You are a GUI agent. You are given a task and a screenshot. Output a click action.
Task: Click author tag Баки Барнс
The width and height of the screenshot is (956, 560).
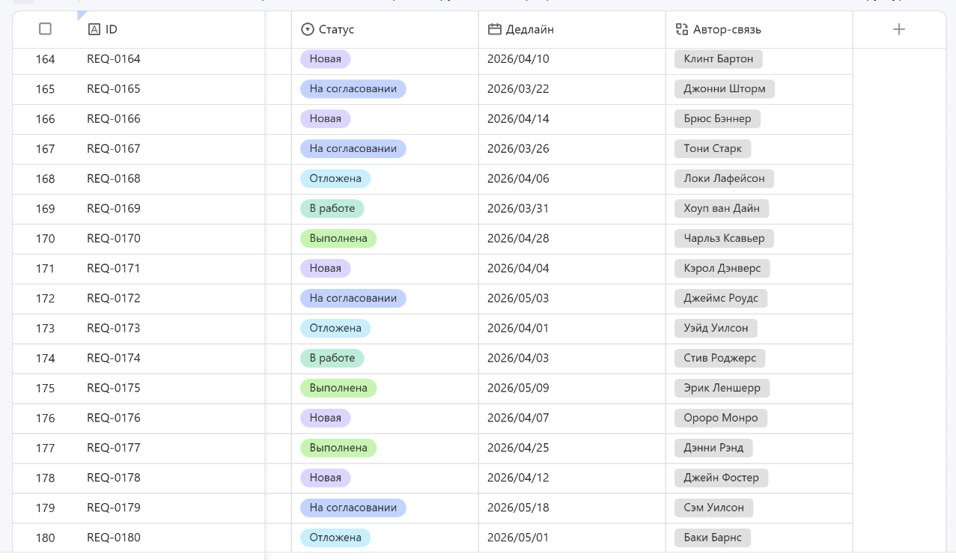pyautogui.click(x=713, y=538)
